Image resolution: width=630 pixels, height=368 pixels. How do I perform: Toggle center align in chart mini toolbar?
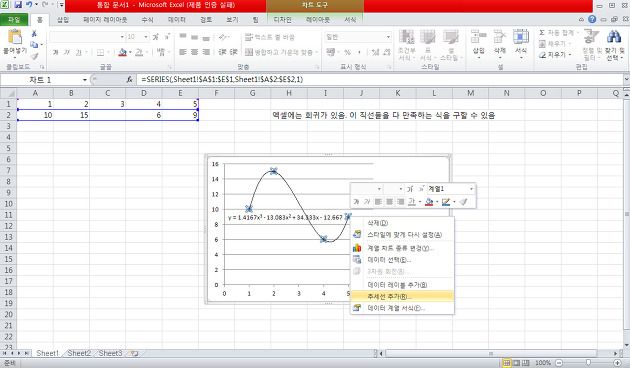(x=389, y=202)
